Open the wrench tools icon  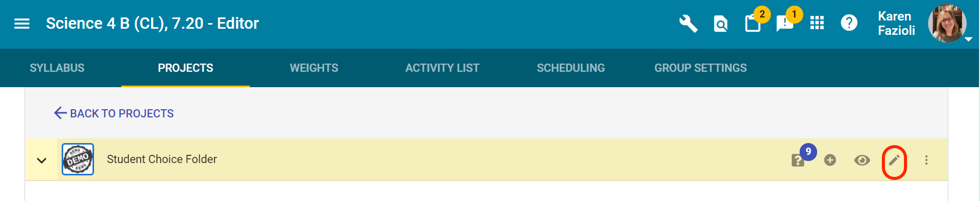688,24
